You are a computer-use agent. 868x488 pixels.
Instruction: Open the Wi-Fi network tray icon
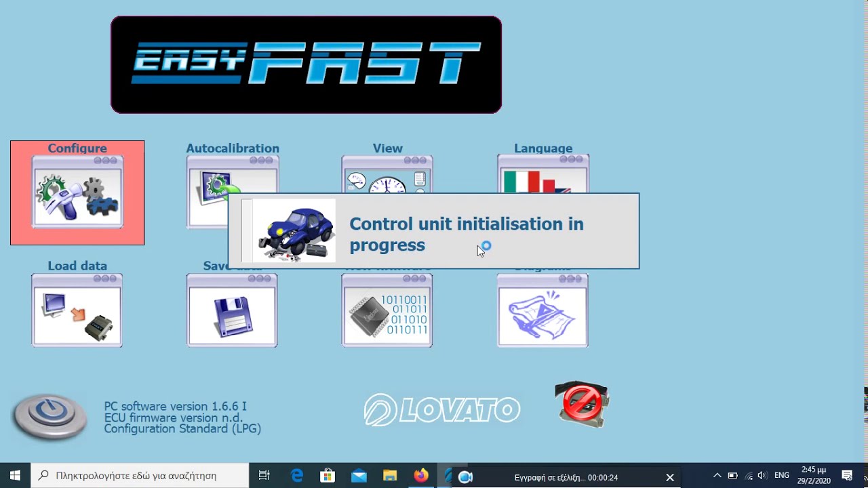[x=748, y=476]
